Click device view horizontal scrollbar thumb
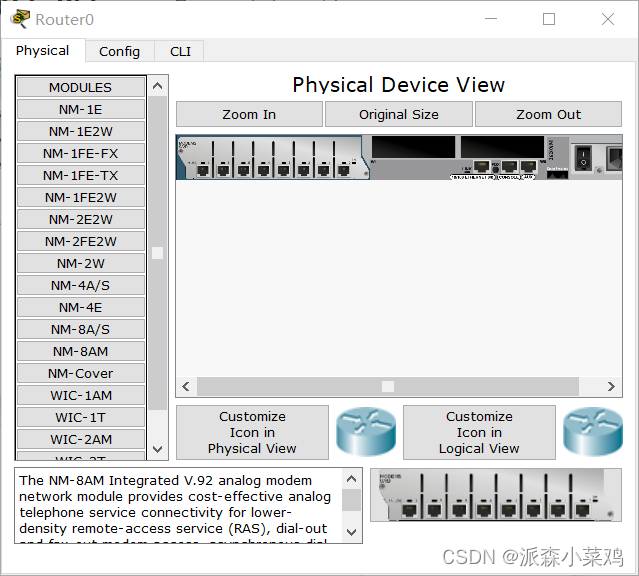The width and height of the screenshot is (639, 576). pos(388,386)
